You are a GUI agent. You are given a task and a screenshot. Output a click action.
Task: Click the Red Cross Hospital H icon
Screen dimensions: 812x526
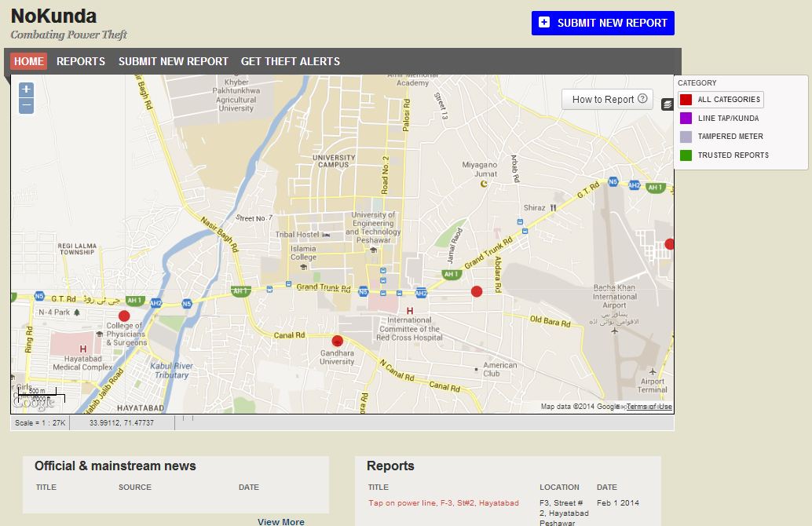coord(410,311)
